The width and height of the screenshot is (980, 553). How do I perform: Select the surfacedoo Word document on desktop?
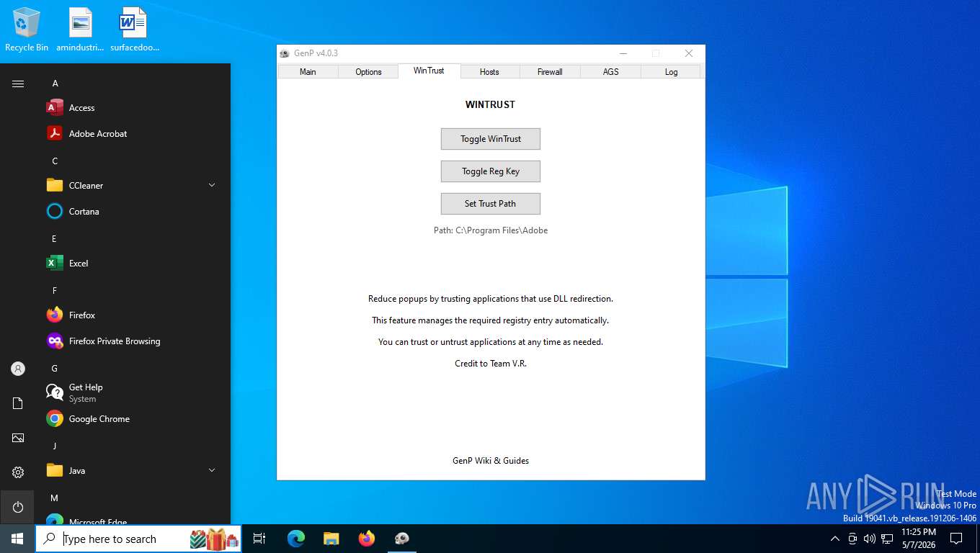(134, 30)
